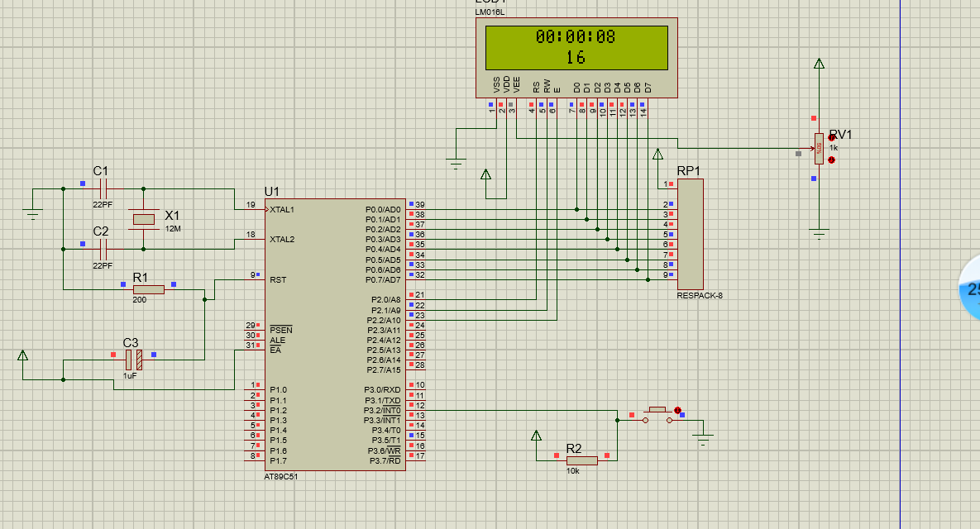Click the ground symbol beside the push button
Screen dimensions: 980x529
tap(703, 437)
